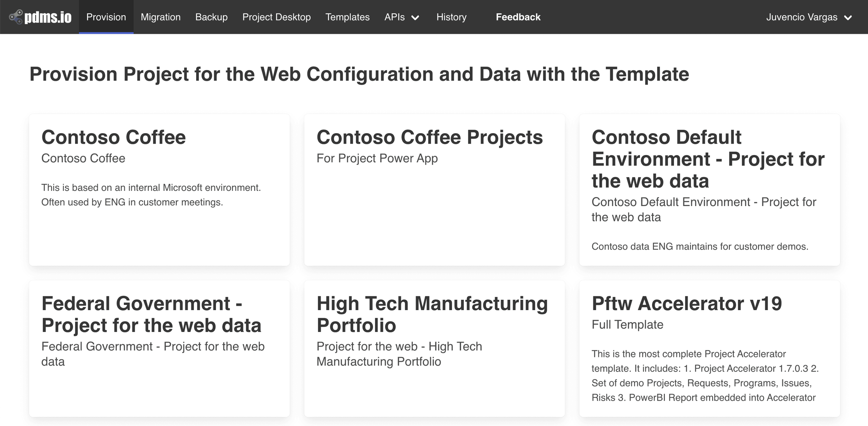Go to the Migration page
Screen dimensions: 868x426
pyautogui.click(x=160, y=17)
